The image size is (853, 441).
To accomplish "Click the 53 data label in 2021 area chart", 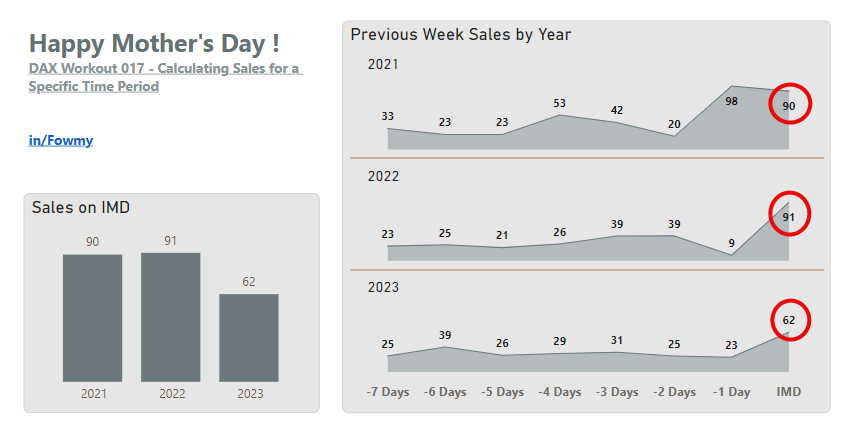I will click(x=560, y=103).
